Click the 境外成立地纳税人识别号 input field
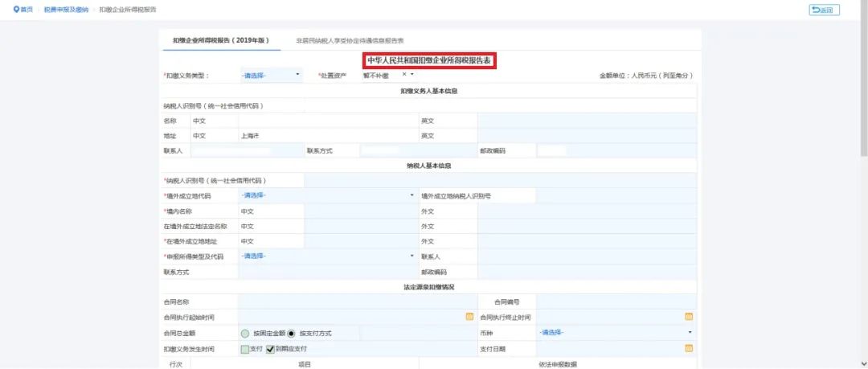This screenshot has width=868, height=369. (616, 195)
